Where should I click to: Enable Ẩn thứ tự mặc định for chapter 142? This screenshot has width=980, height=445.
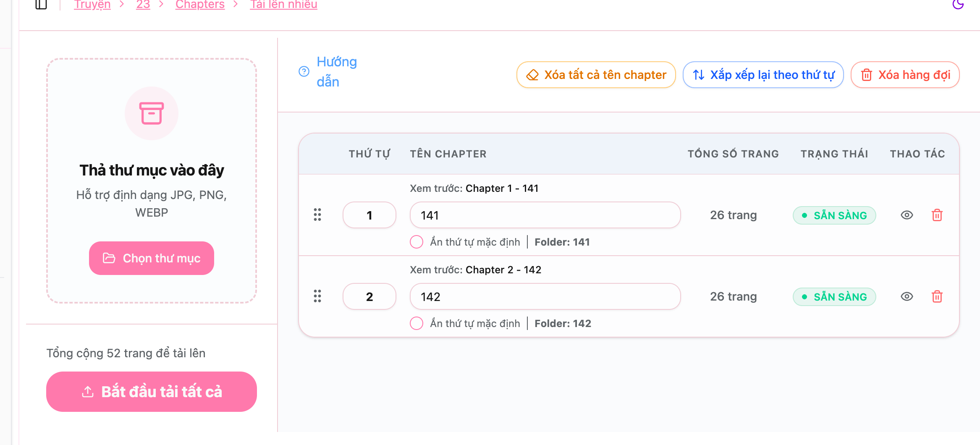417,323
